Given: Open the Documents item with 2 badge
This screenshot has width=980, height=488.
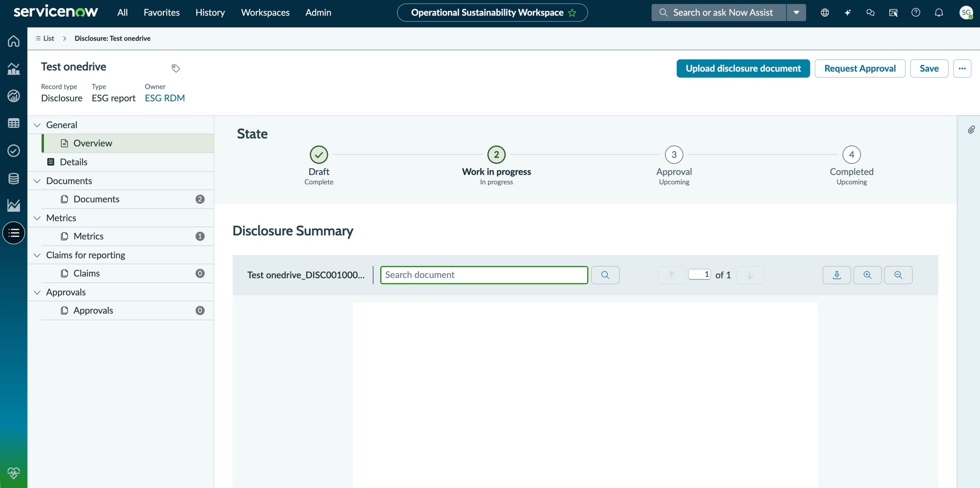Looking at the screenshot, I should (x=128, y=199).
